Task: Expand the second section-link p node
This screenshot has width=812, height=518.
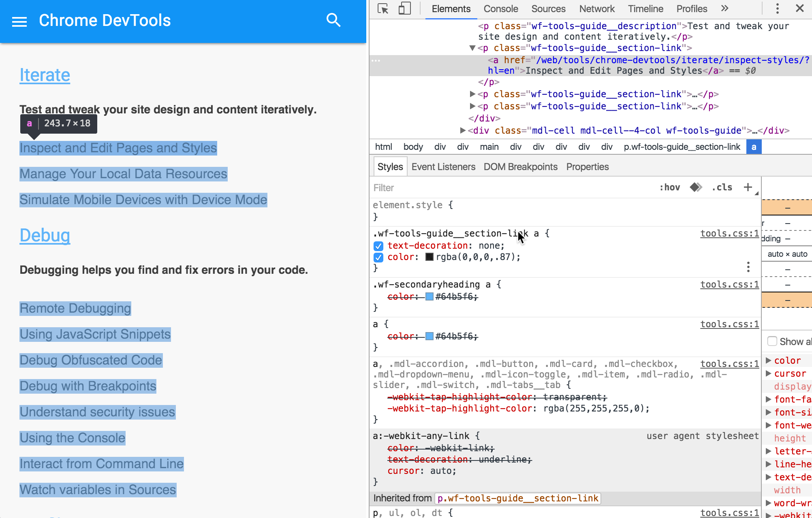Action: pos(472,94)
